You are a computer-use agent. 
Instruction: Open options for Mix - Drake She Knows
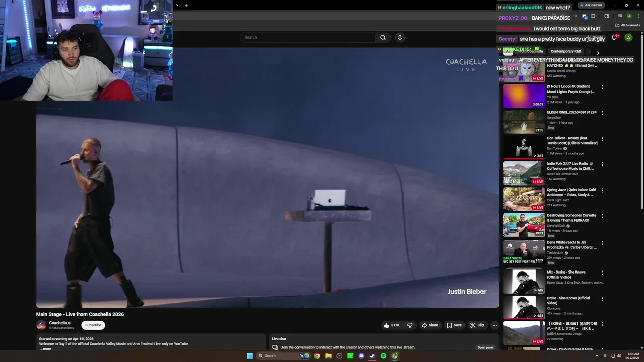click(x=602, y=273)
